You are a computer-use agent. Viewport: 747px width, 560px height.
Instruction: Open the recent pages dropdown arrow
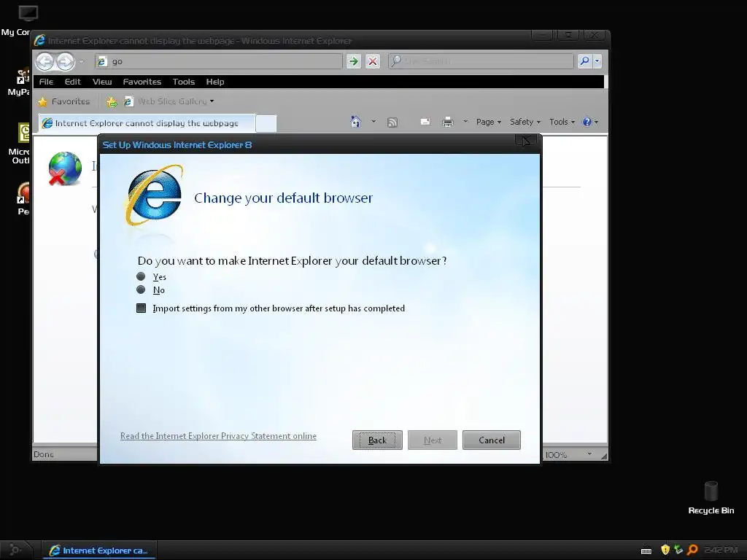point(82,61)
